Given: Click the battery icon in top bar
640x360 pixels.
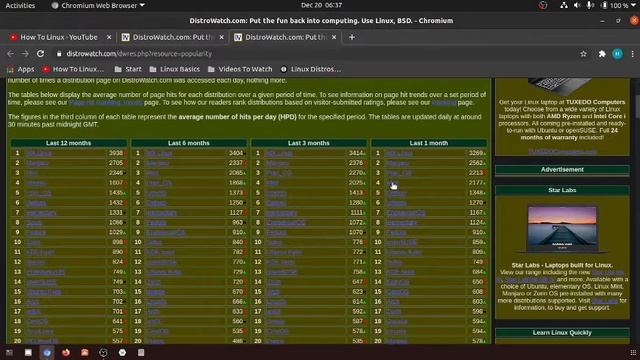Looking at the screenshot, I should pyautogui.click(x=604, y=5).
